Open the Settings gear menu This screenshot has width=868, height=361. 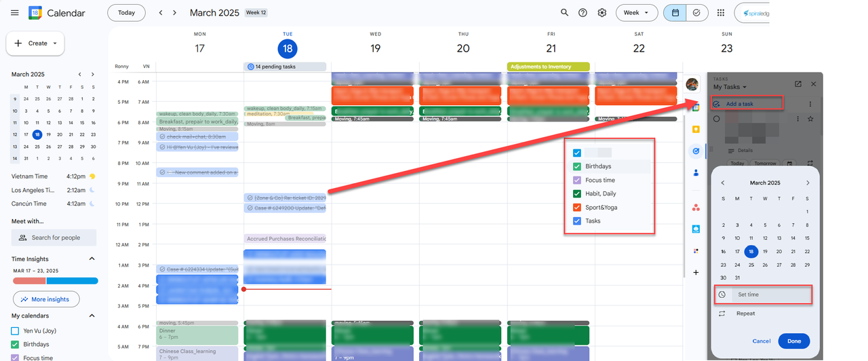(601, 13)
